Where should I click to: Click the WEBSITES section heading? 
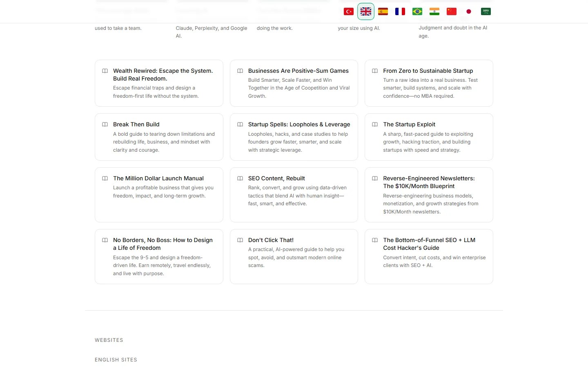point(109,340)
